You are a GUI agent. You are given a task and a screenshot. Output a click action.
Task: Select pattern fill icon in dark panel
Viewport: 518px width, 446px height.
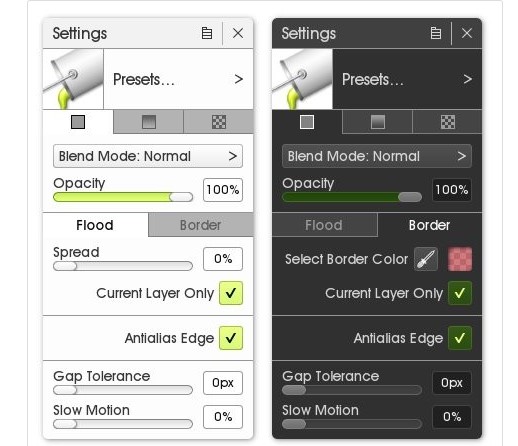[448, 122]
